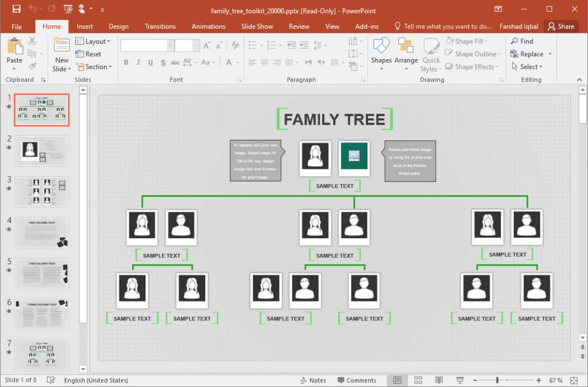Image resolution: width=588 pixels, height=387 pixels.
Task: Select the Format Painter icon
Action: click(33, 65)
